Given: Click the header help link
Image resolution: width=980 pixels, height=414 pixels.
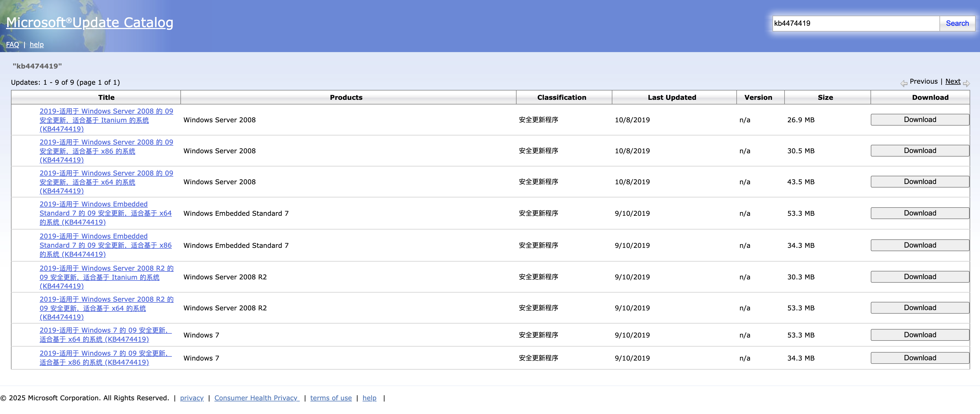Looking at the screenshot, I should tap(36, 45).
